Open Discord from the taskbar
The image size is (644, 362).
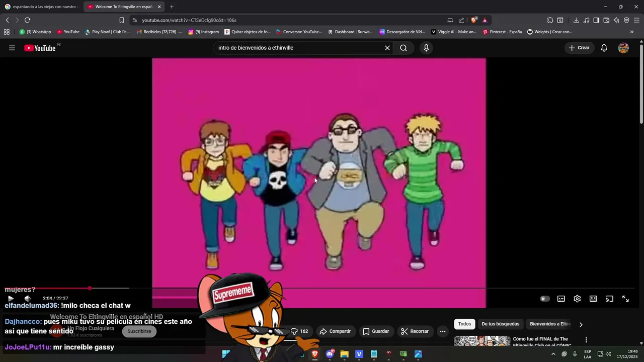click(x=330, y=354)
